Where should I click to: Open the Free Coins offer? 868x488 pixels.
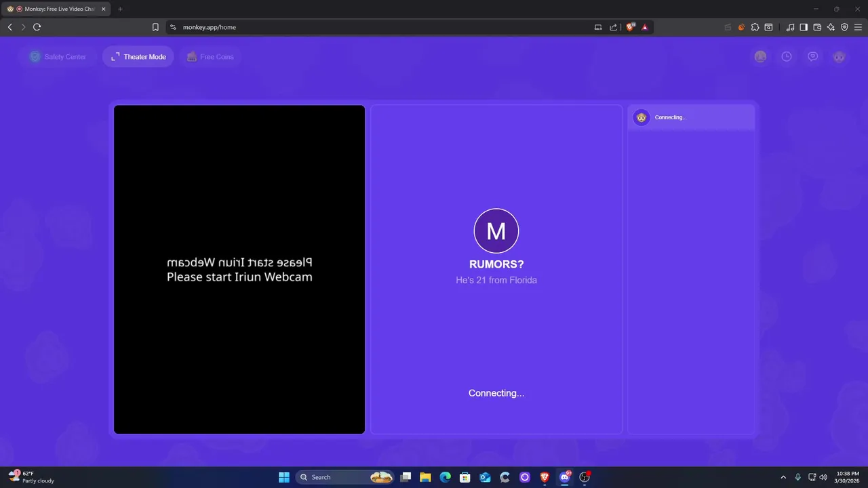(x=210, y=57)
